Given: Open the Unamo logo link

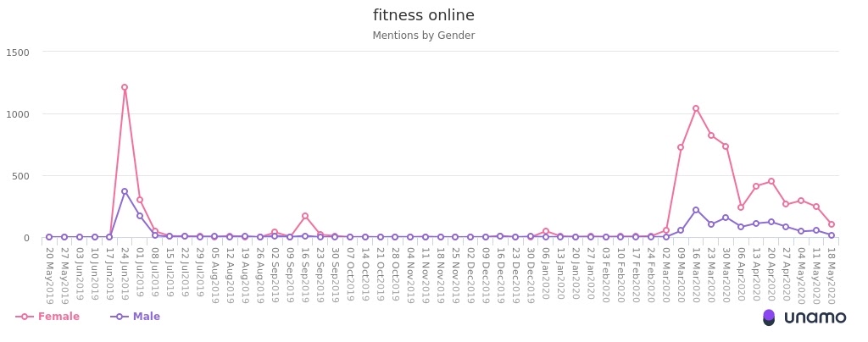Looking at the screenshot, I should (804, 317).
